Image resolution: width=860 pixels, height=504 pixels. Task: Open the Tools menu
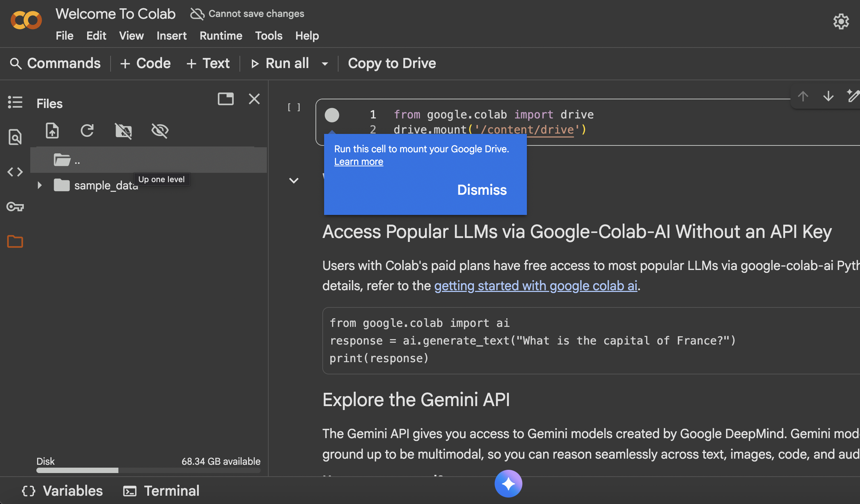pyautogui.click(x=269, y=36)
